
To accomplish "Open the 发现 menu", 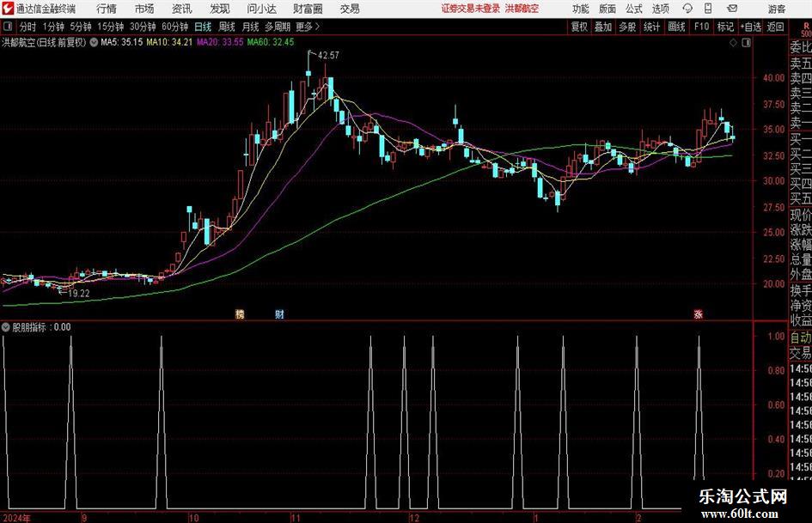I will [x=220, y=9].
